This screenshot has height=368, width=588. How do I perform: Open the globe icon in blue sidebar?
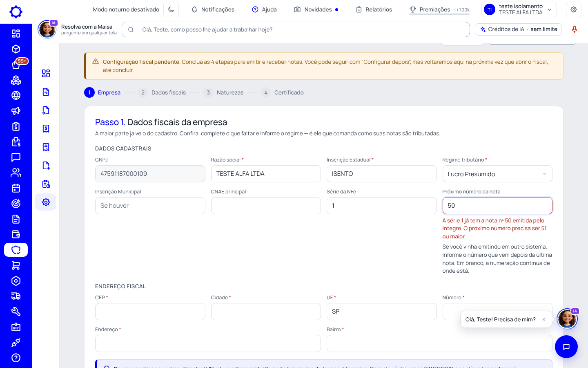pos(16,95)
